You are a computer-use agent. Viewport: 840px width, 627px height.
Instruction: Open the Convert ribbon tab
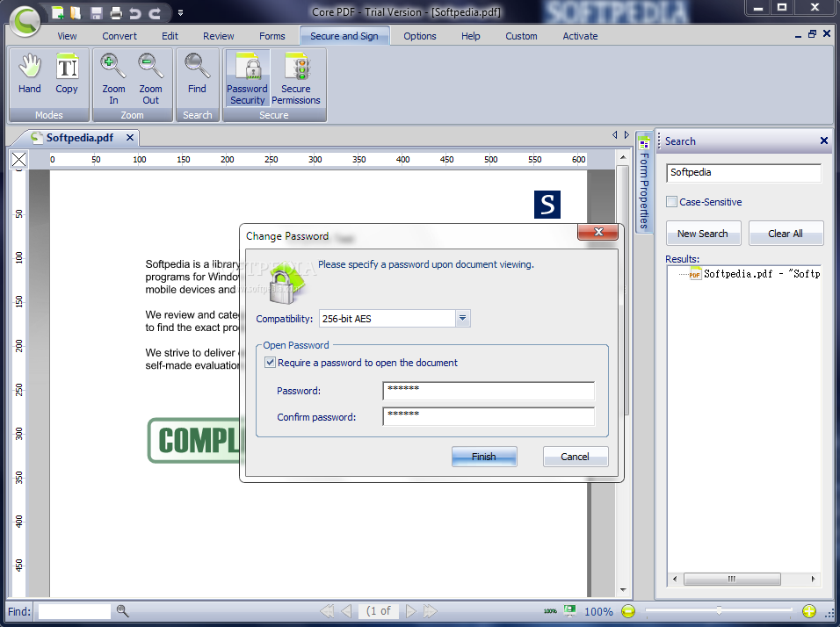pos(119,36)
